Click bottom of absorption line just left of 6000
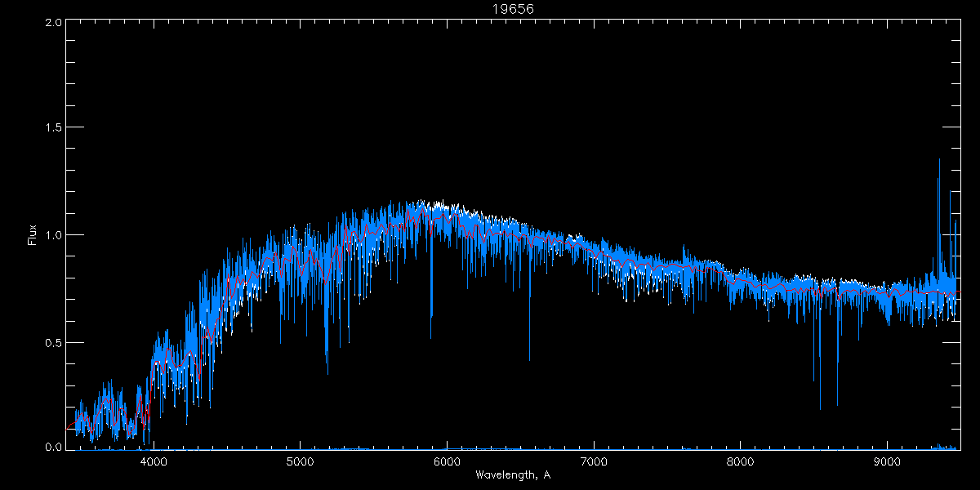Screen dimensions: 980x490 click(431, 335)
